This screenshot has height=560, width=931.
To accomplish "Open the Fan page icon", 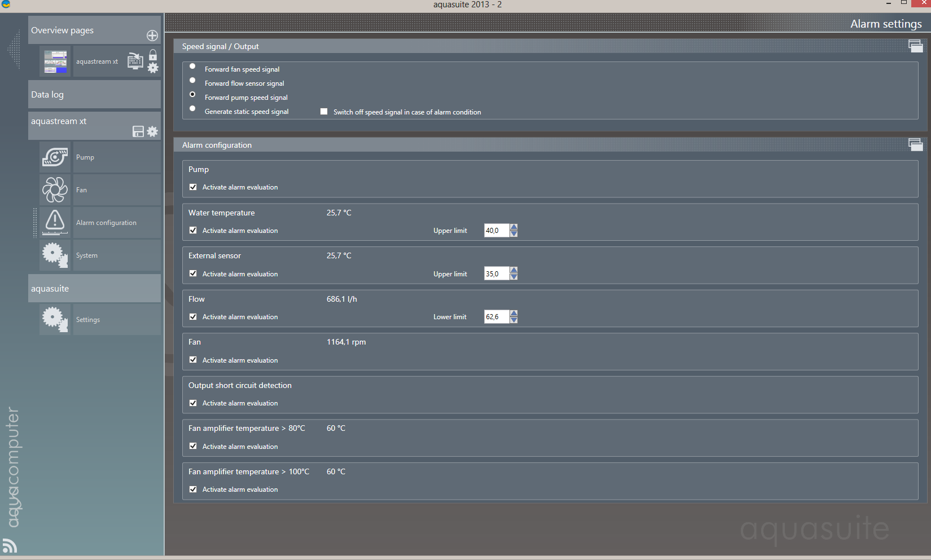I will pos(55,190).
